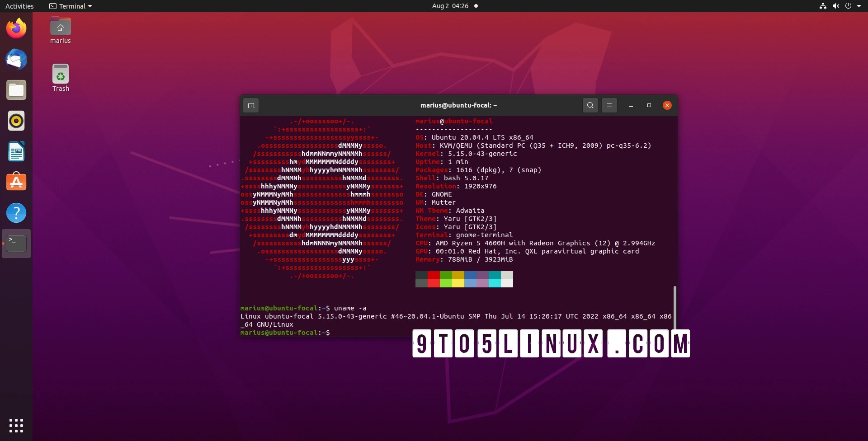This screenshot has height=441, width=868.
Task: Open a new terminal tab
Action: (251, 105)
